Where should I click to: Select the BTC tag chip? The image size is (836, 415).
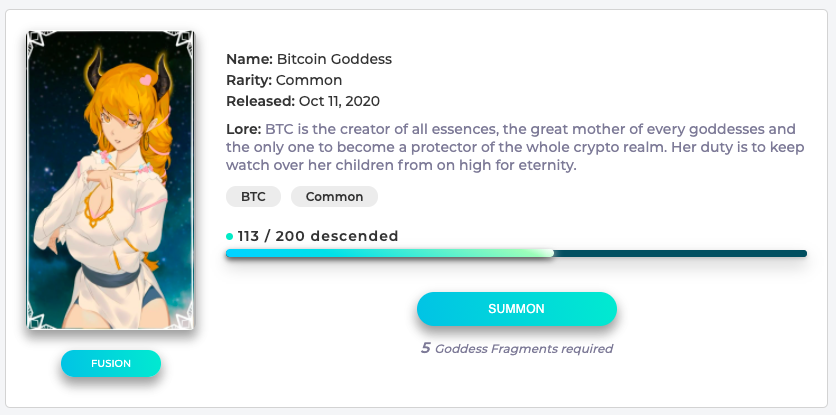[x=253, y=196]
